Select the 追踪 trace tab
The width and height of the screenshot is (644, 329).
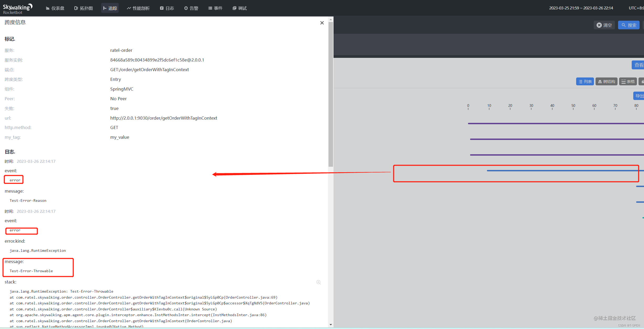pyautogui.click(x=110, y=8)
